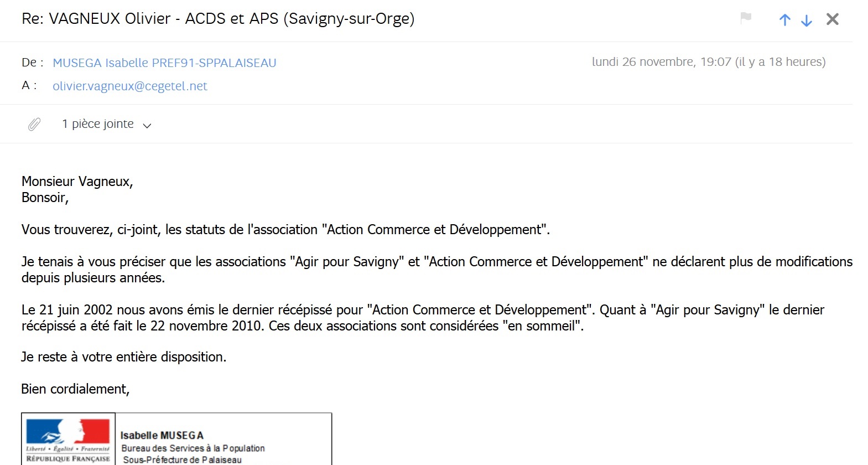Viewport: 868px width, 465px height.
Task: Click the "Monsieur Vagneux," greeting line
Action: [77, 182]
